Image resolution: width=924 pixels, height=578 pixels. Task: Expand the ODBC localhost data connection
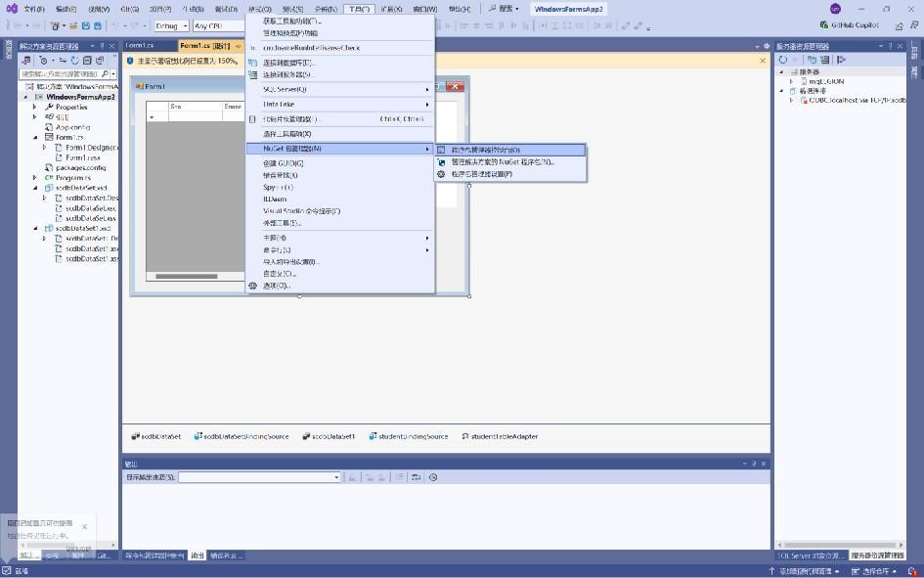(x=791, y=100)
